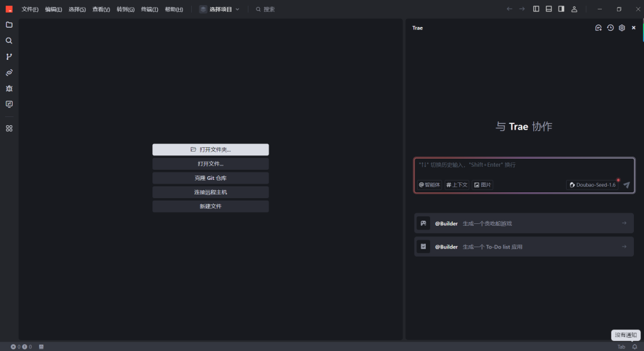Send message with paper plane icon

(626, 185)
